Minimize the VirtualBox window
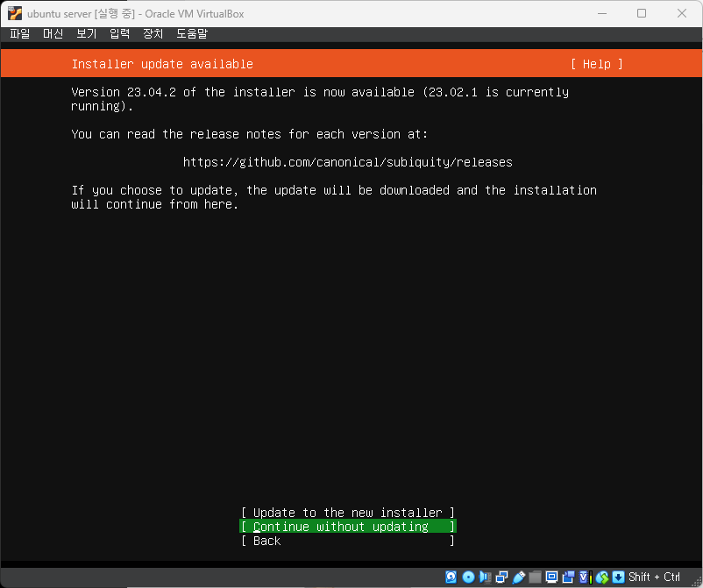Image resolution: width=703 pixels, height=588 pixels. [x=602, y=13]
